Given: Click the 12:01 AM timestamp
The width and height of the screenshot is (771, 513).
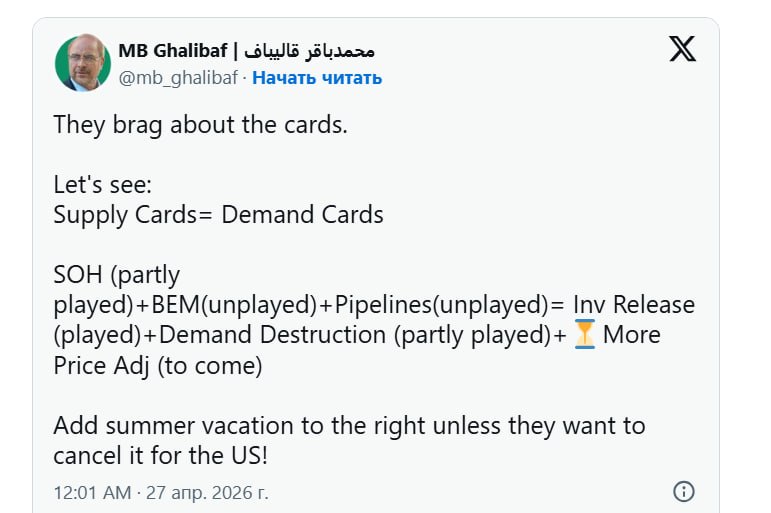Looking at the screenshot, I should [92, 492].
